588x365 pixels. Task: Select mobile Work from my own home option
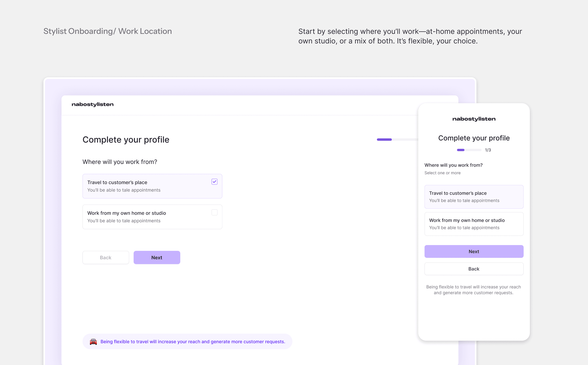tap(474, 224)
